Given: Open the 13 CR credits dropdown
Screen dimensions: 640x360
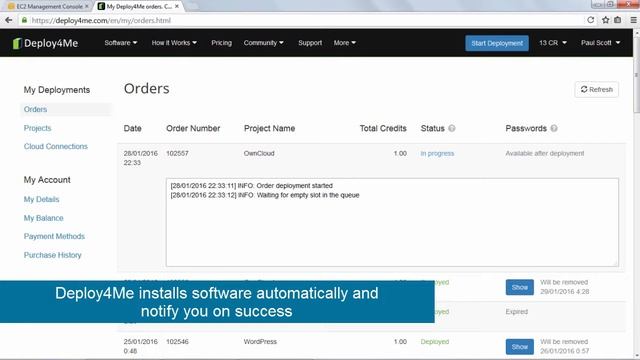Looking at the screenshot, I should point(553,43).
